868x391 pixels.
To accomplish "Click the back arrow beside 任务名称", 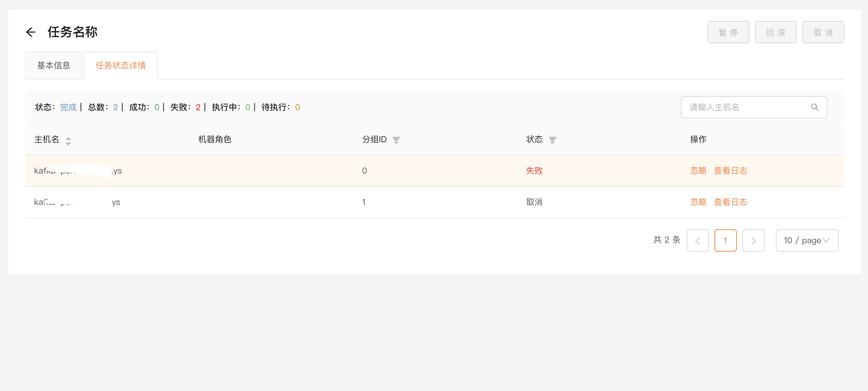I will pos(31,32).
